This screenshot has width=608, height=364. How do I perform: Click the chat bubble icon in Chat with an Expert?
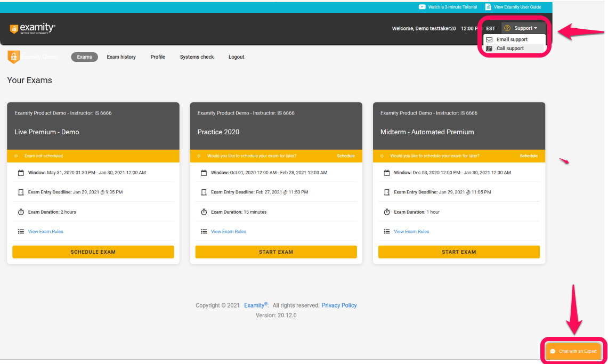tap(553, 351)
